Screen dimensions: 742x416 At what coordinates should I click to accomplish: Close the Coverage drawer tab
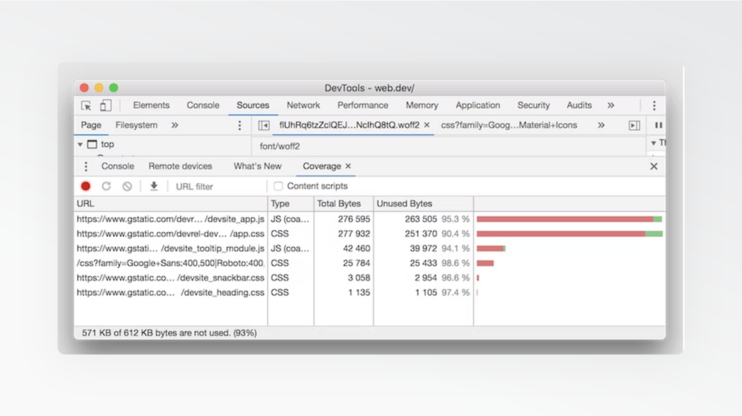pos(348,166)
